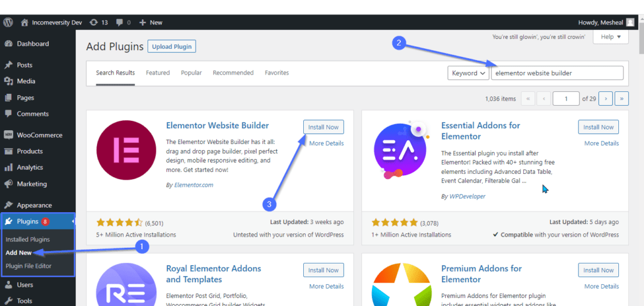Open the Premium Addons for Elementor title
The width and height of the screenshot is (644, 306).
click(481, 274)
